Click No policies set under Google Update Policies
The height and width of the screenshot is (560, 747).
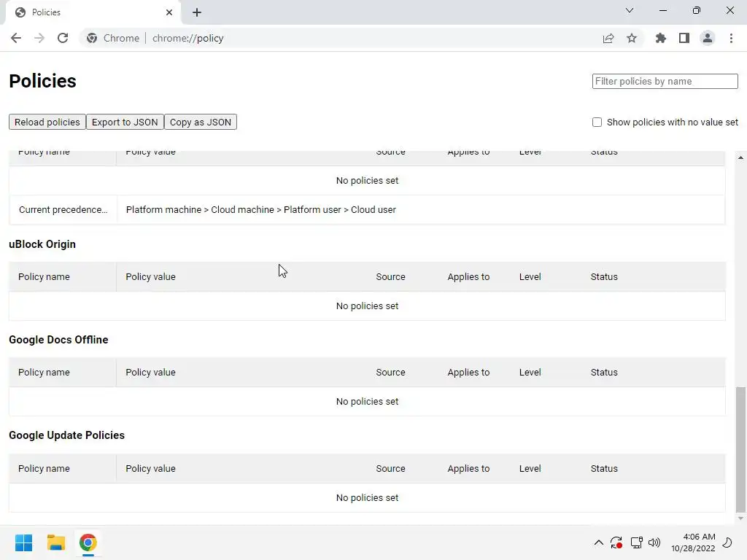coord(368,497)
